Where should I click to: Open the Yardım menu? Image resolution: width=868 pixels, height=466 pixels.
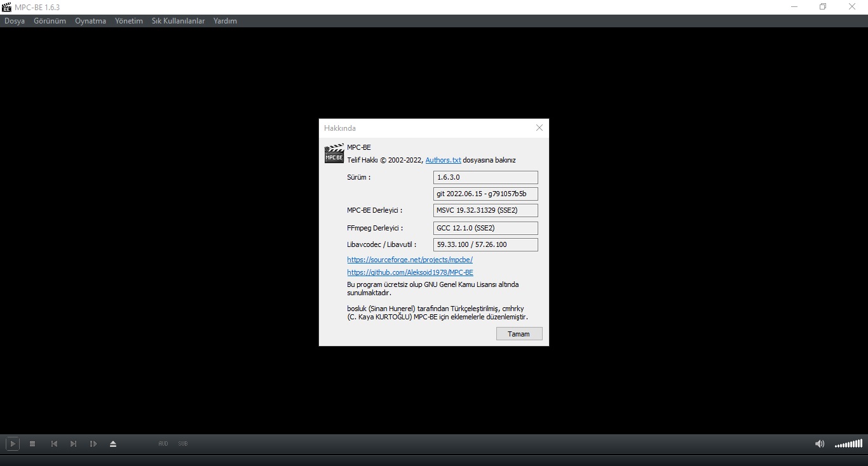[x=225, y=21]
